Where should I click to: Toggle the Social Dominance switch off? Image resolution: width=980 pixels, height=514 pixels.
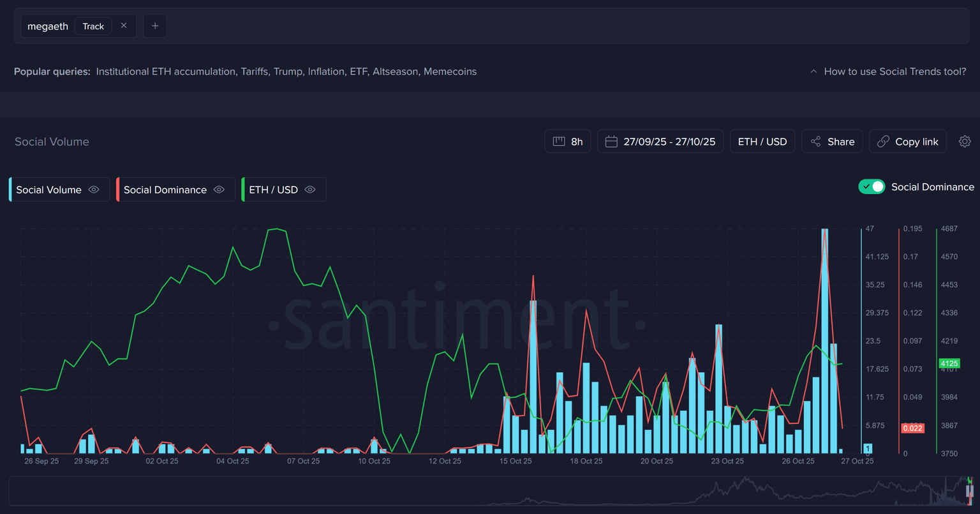coord(872,186)
